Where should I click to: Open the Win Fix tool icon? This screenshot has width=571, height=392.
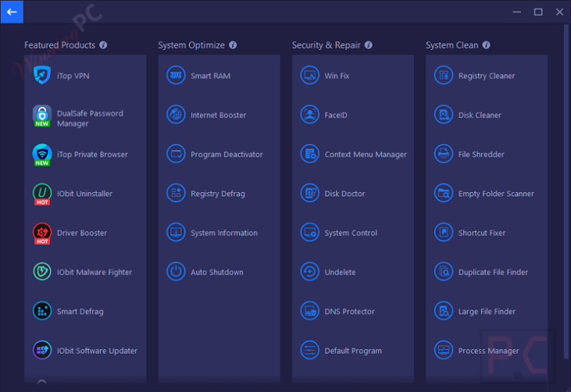(310, 75)
